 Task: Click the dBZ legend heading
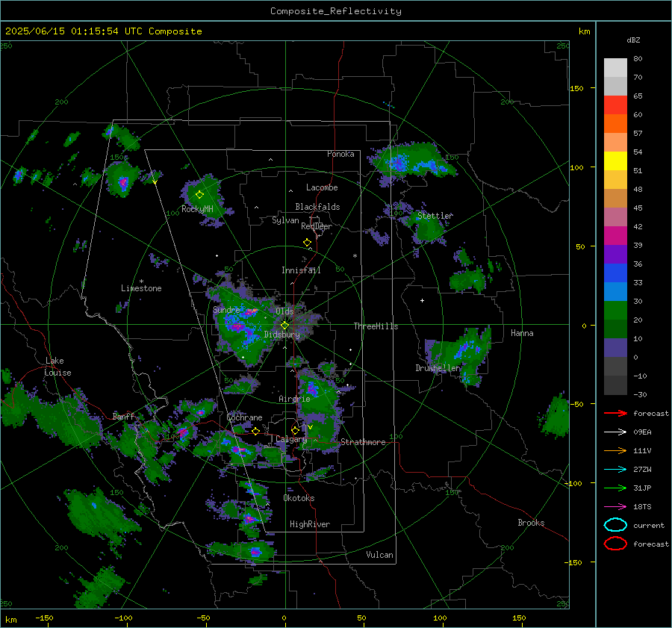[633, 40]
